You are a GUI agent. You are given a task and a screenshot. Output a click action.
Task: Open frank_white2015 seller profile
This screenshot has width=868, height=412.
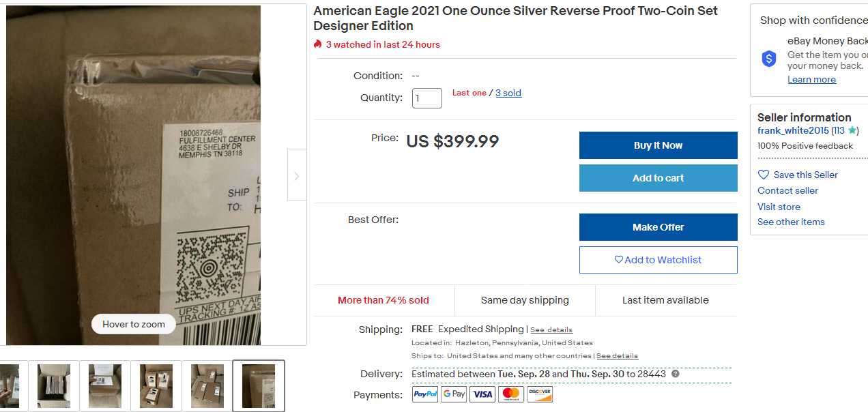793,131
